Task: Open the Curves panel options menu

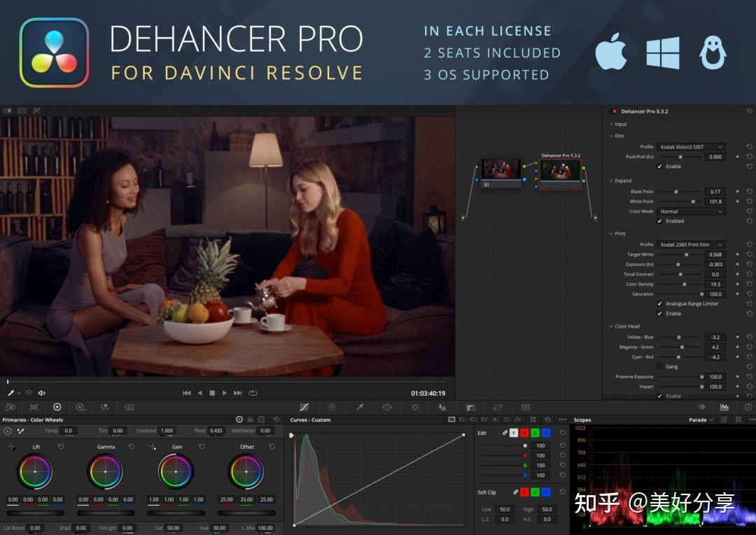Action: [561, 419]
